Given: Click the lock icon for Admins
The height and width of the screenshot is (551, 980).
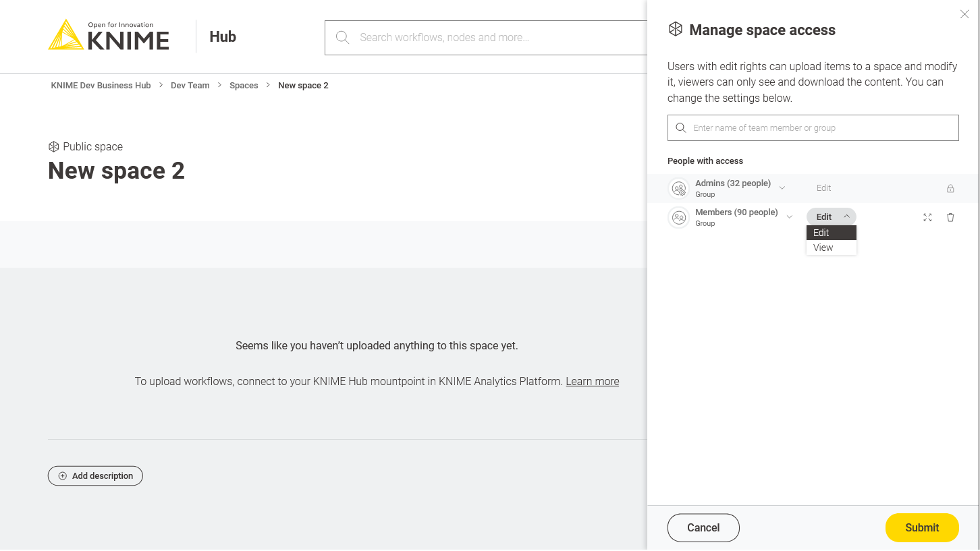Looking at the screenshot, I should [x=950, y=189].
